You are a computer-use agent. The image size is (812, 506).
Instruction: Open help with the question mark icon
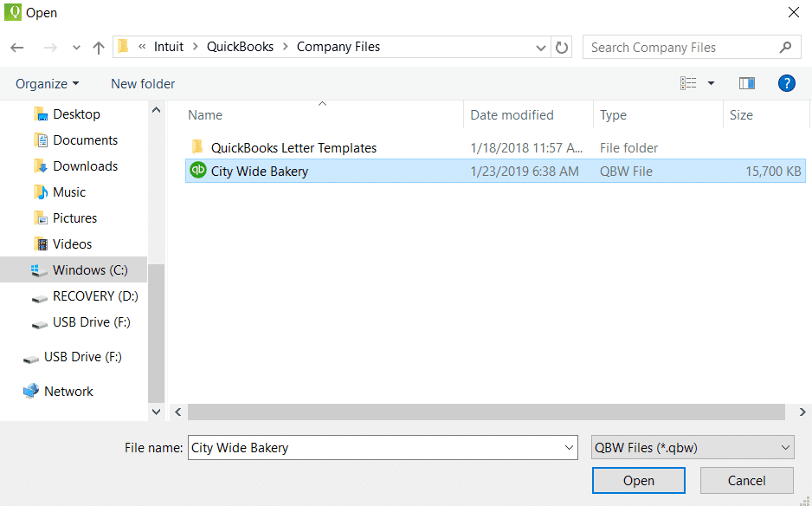(x=787, y=83)
